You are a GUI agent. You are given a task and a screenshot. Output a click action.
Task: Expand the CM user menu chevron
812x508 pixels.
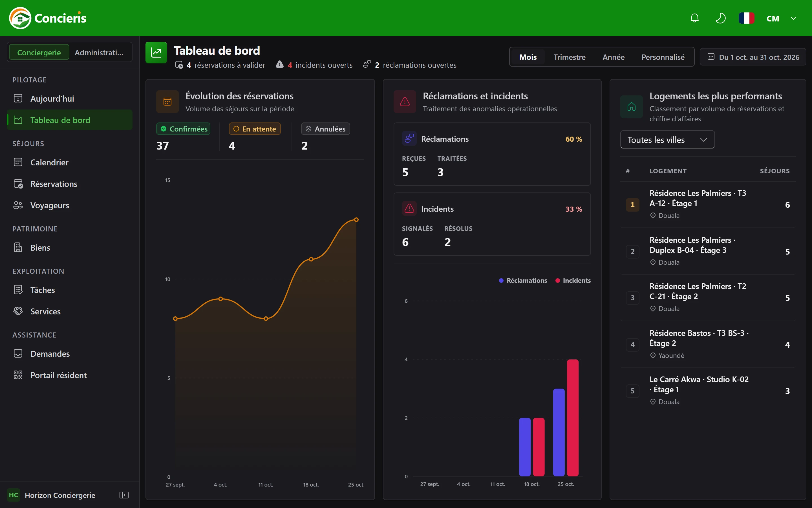point(793,18)
